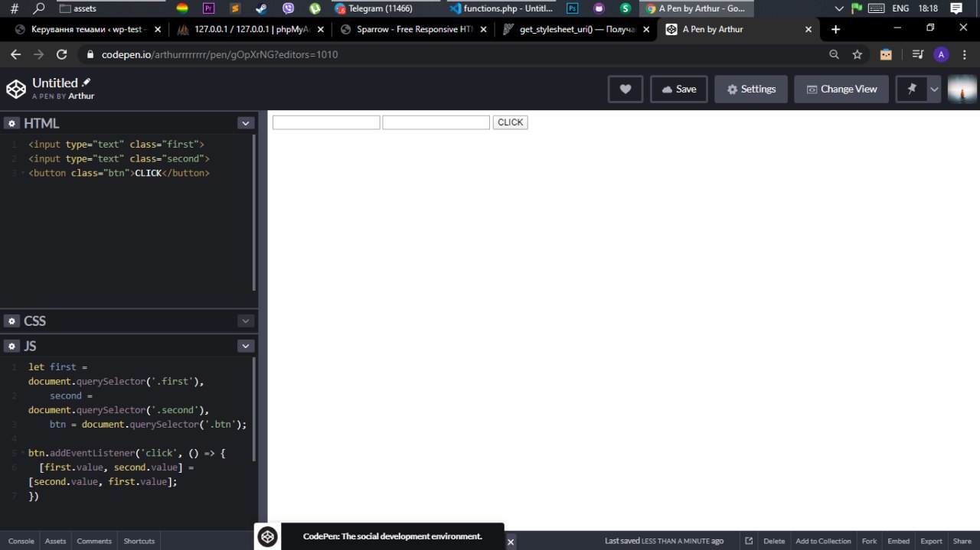The width and height of the screenshot is (980, 550).
Task: Click the Change View button
Action: coord(841,89)
